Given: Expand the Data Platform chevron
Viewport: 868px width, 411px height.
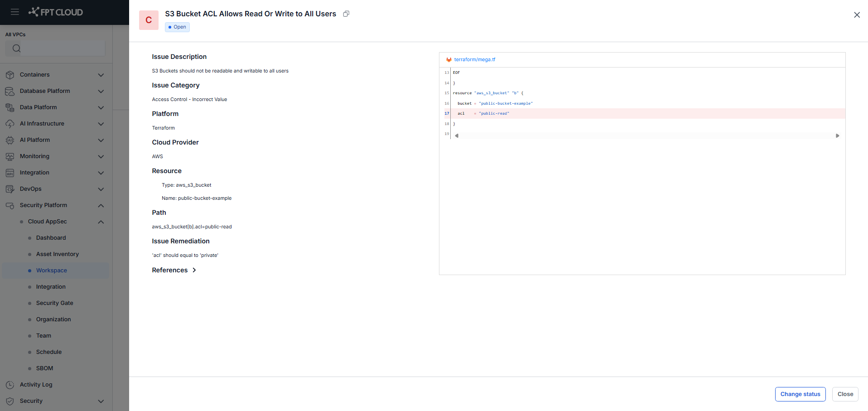Looking at the screenshot, I should click(x=101, y=107).
